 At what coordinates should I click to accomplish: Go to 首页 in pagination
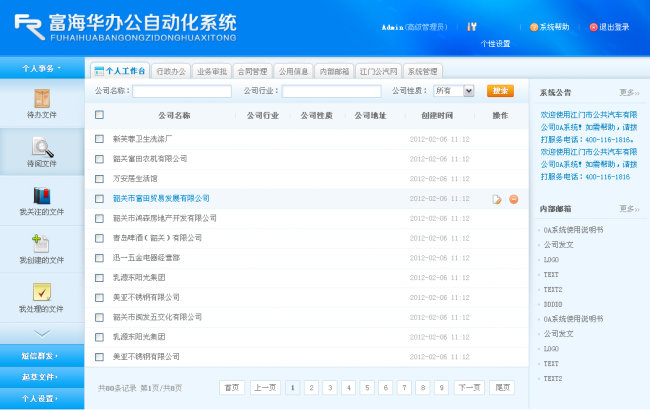(x=232, y=388)
